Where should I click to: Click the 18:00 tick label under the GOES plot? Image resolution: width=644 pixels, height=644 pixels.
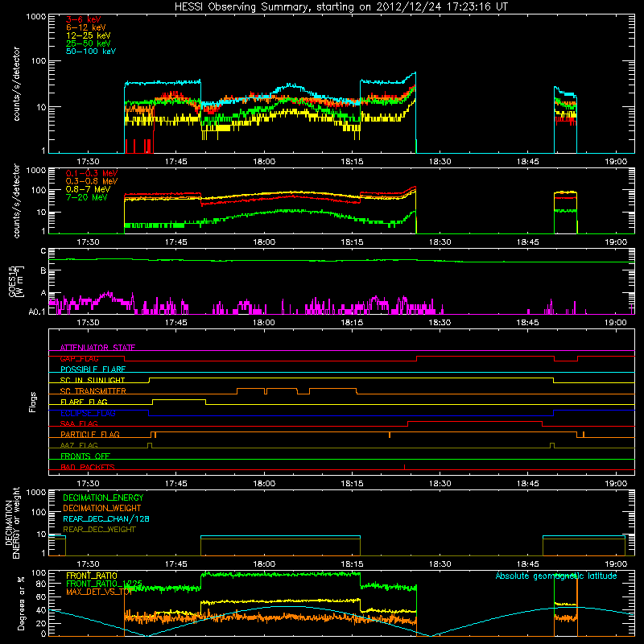(264, 323)
